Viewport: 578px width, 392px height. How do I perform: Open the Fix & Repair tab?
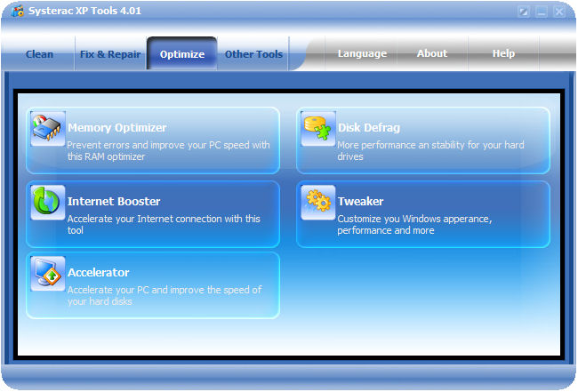click(x=110, y=54)
